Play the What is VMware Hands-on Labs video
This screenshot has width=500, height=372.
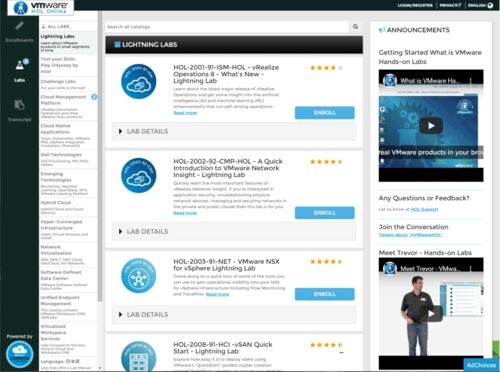click(x=431, y=126)
